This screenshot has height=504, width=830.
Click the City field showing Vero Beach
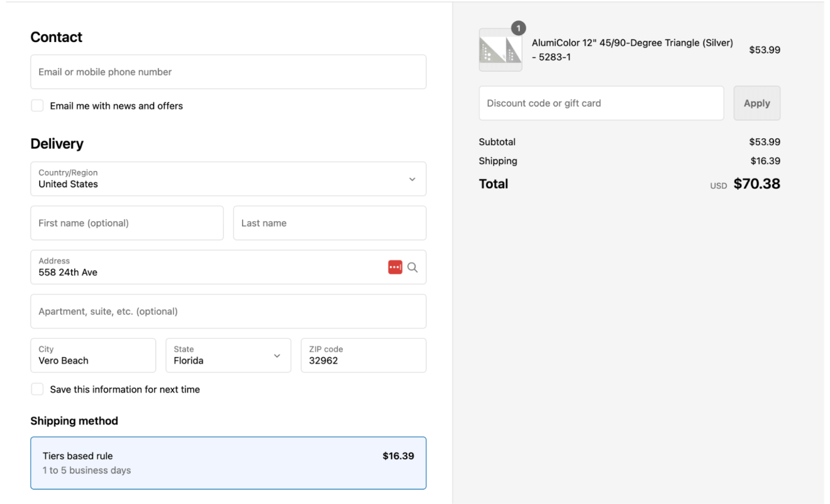tap(93, 355)
